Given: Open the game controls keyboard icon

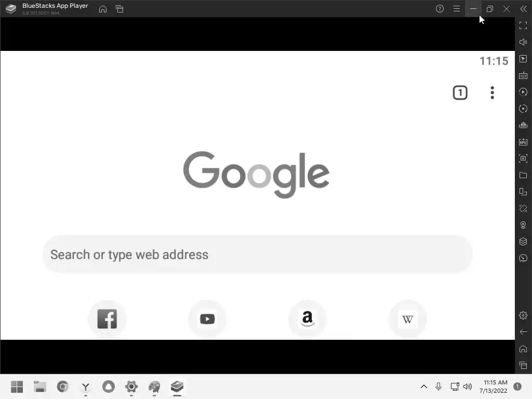Looking at the screenshot, I should coord(523,75).
